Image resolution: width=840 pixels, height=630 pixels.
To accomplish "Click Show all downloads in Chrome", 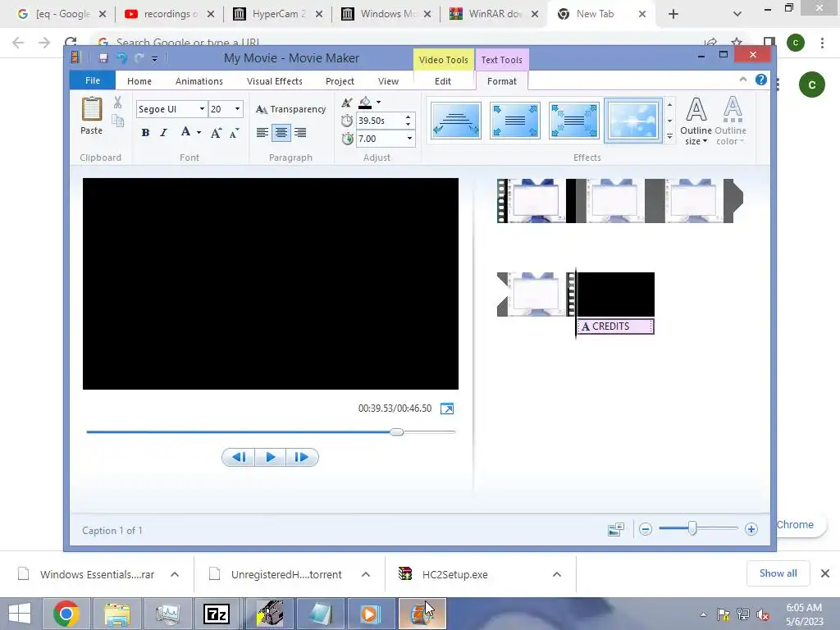I will (x=778, y=573).
